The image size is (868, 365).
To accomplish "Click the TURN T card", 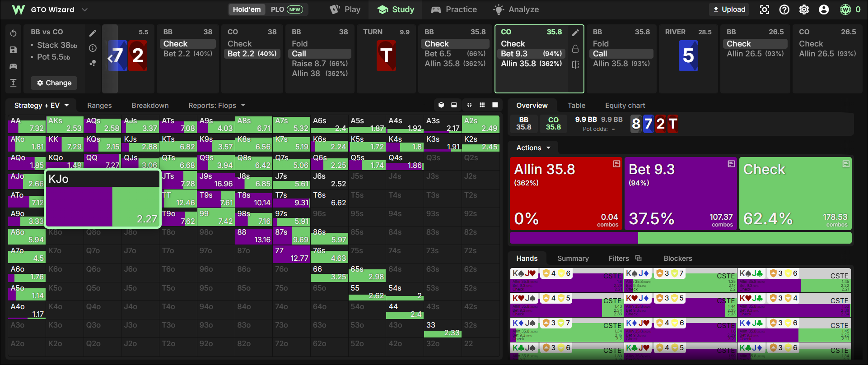I will (386, 56).
